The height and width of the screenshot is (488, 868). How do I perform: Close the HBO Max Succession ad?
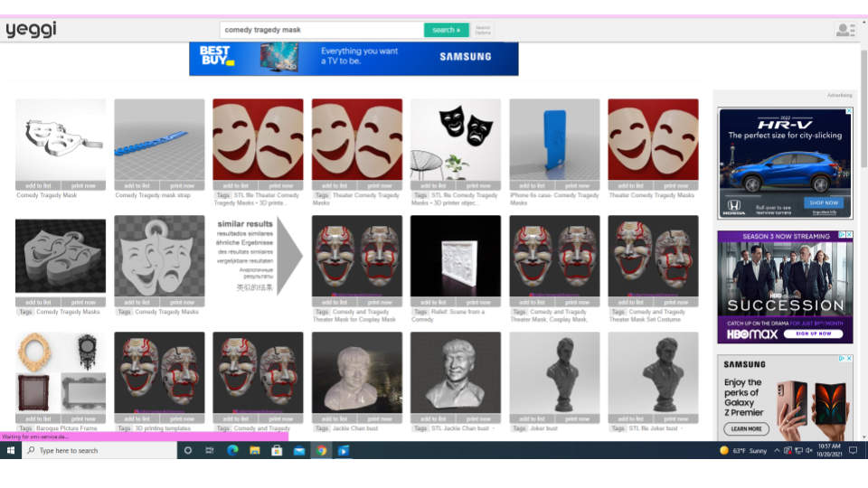click(849, 235)
